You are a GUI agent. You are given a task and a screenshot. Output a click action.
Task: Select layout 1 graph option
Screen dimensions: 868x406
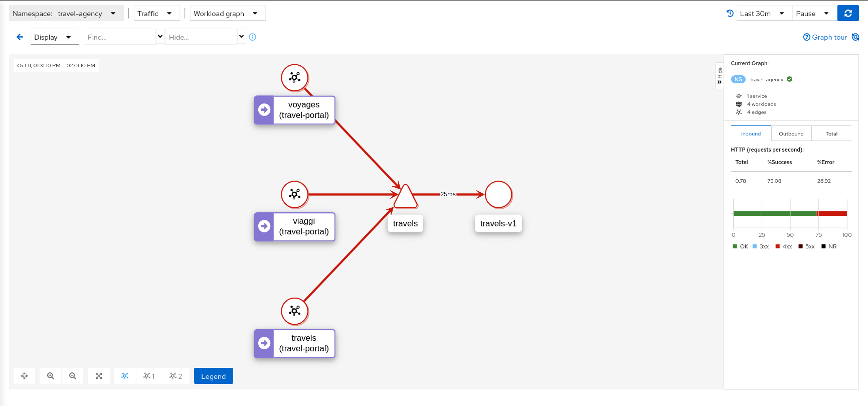[149, 376]
